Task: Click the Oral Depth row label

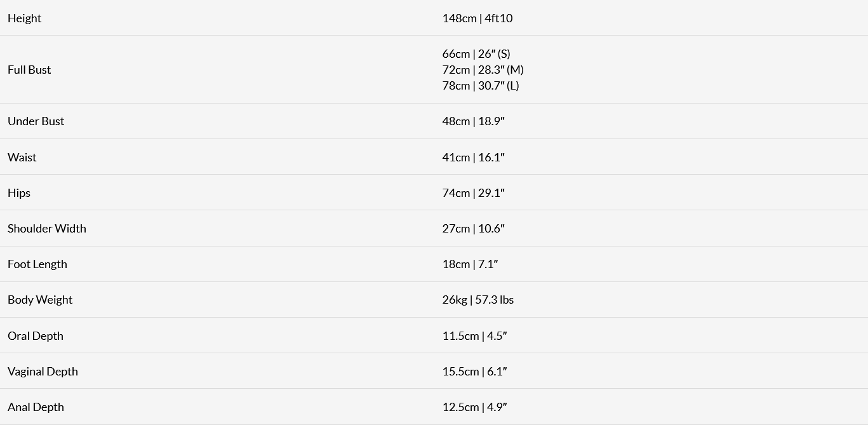Action: pos(36,336)
